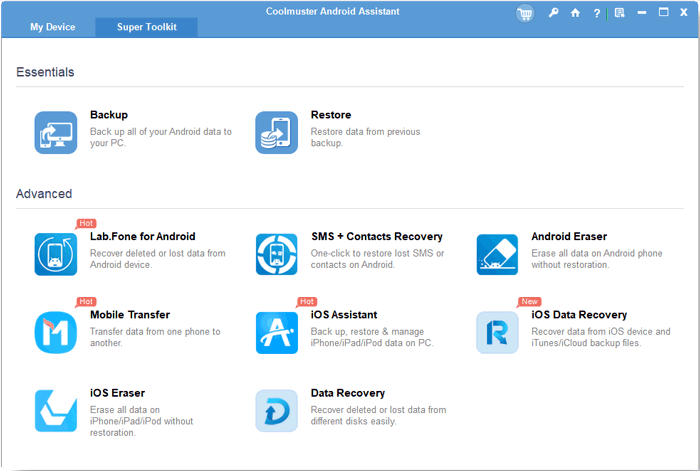Go to the home icon in title bar
The image size is (700, 471).
[575, 13]
